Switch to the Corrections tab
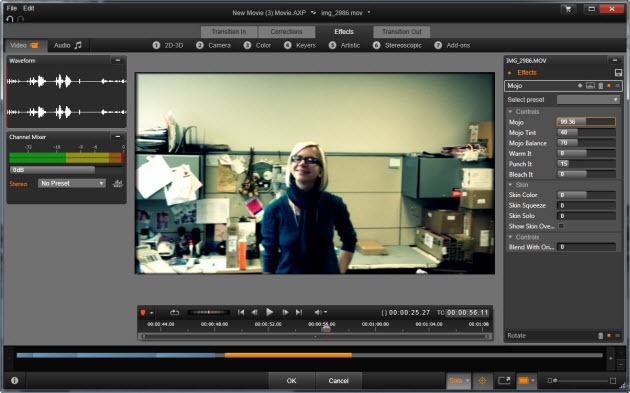 coord(286,31)
